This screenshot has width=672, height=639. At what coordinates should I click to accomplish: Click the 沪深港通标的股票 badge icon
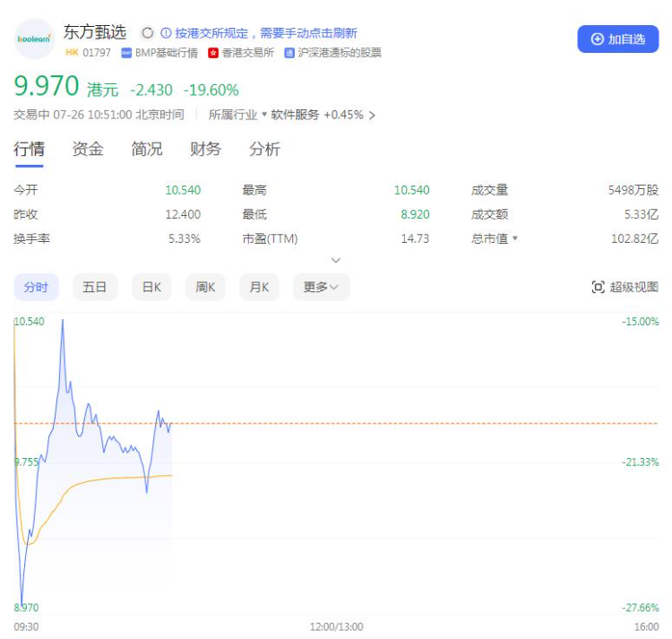[x=289, y=53]
